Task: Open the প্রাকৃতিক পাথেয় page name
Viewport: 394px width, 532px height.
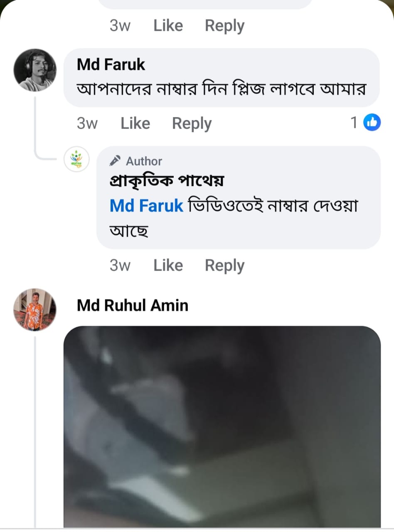Action: point(167,181)
